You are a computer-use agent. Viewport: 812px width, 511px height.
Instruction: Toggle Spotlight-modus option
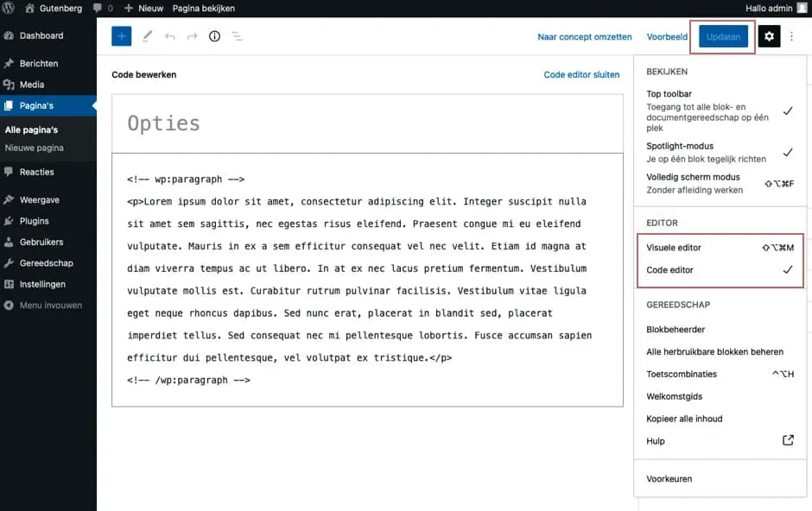point(720,153)
